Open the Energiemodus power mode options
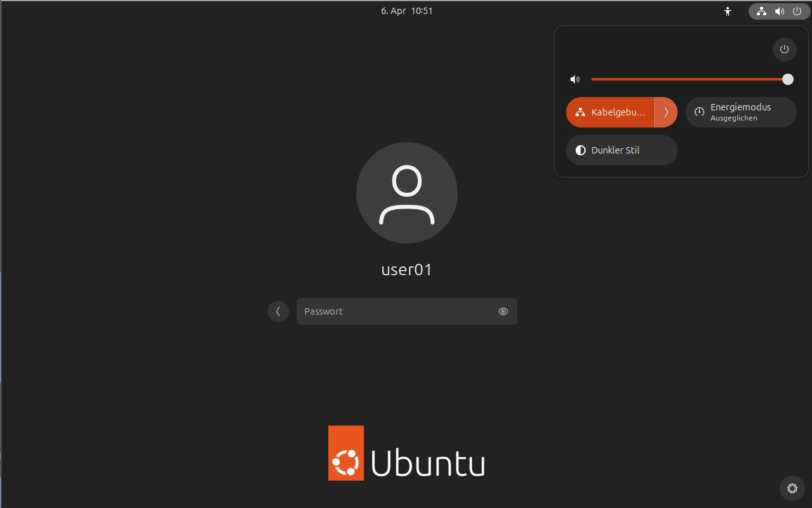Image resolution: width=812 pixels, height=508 pixels. [740, 112]
